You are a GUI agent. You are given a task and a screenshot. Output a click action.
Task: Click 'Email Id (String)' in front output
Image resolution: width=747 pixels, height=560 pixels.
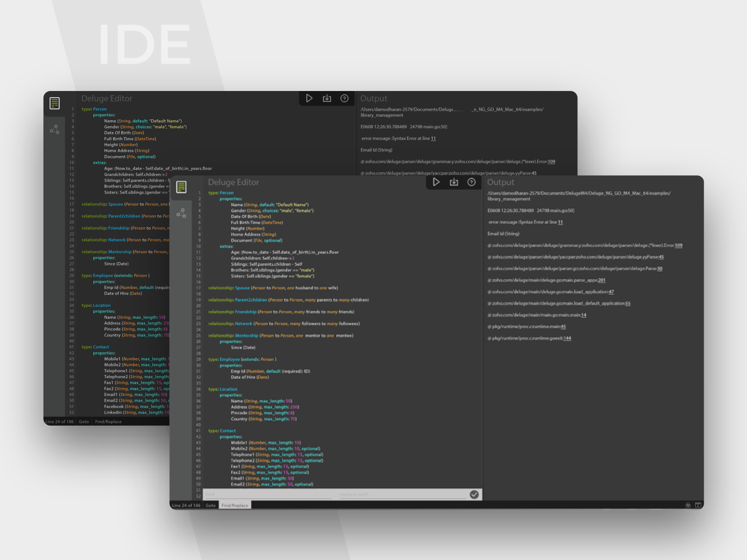503,234
